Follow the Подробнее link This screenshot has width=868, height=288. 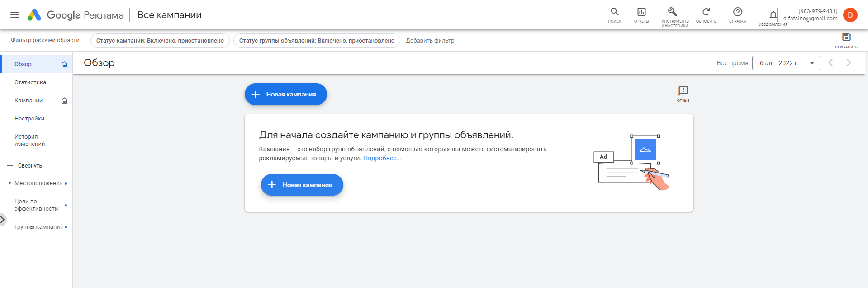382,158
